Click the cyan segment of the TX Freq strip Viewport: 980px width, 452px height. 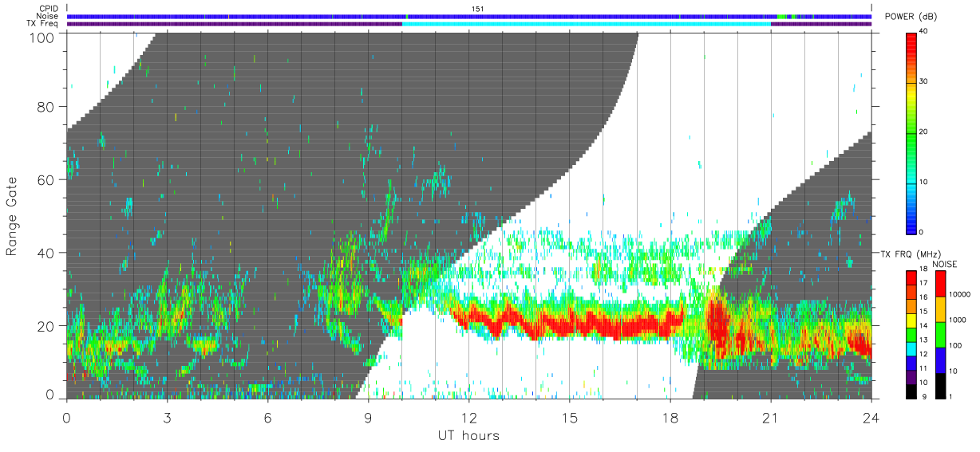587,24
